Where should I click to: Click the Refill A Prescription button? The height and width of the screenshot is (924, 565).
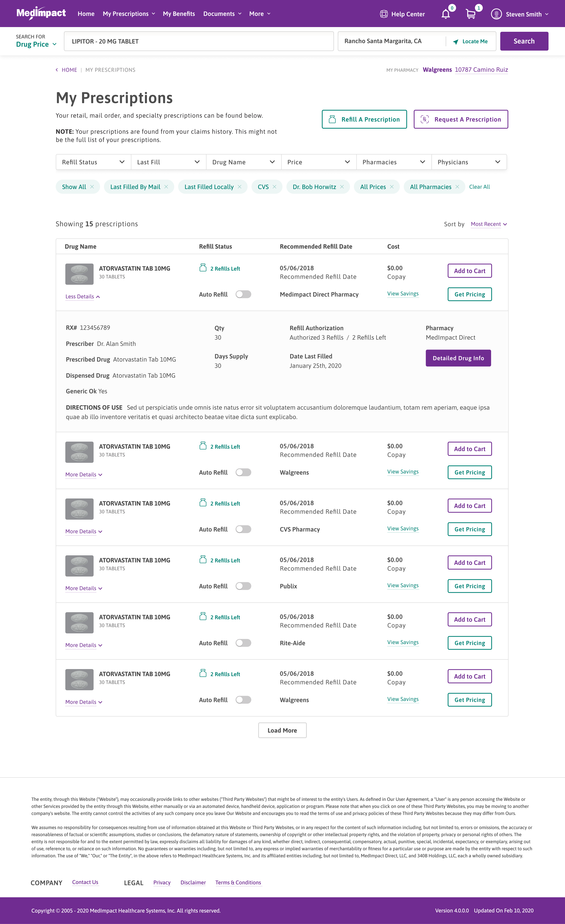pyautogui.click(x=364, y=119)
